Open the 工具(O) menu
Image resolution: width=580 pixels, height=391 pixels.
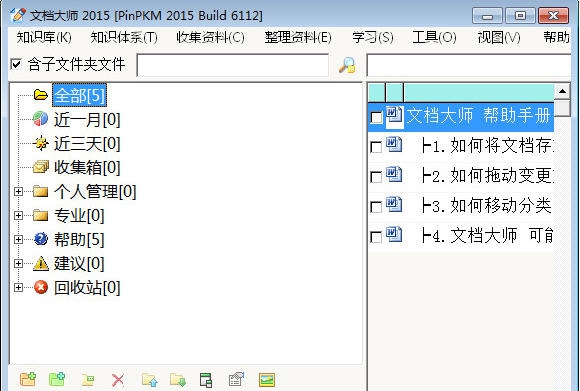pyautogui.click(x=434, y=37)
